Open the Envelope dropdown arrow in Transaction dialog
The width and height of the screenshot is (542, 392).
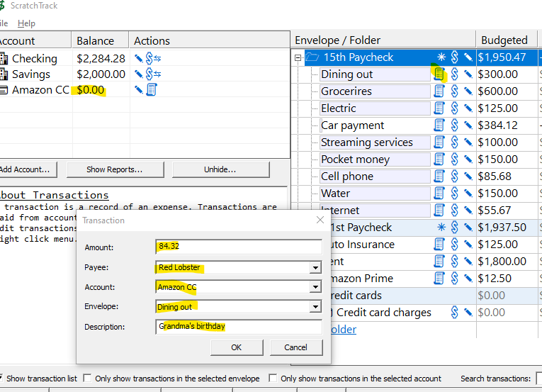tap(315, 306)
